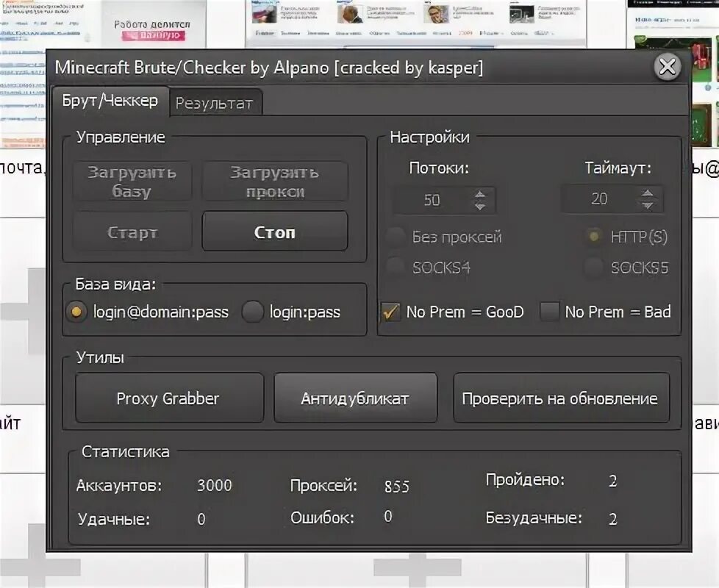Close the Brute/Checker window with X
719x588 pixels.
[x=668, y=67]
